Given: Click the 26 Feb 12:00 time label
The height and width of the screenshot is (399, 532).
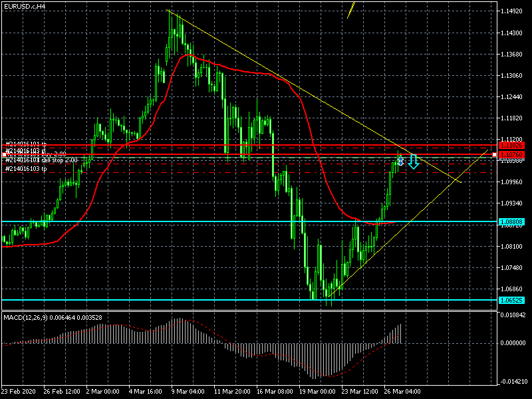Looking at the screenshot, I should (62, 391).
